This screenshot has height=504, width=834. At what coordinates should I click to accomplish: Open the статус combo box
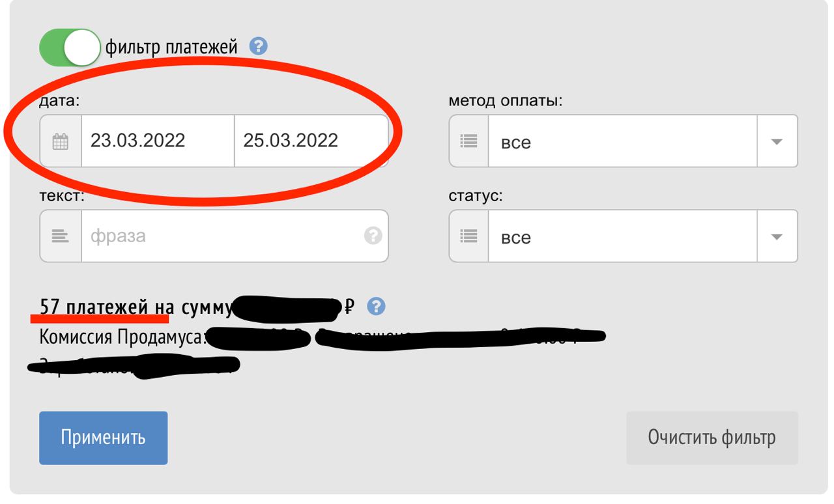pyautogui.click(x=623, y=236)
